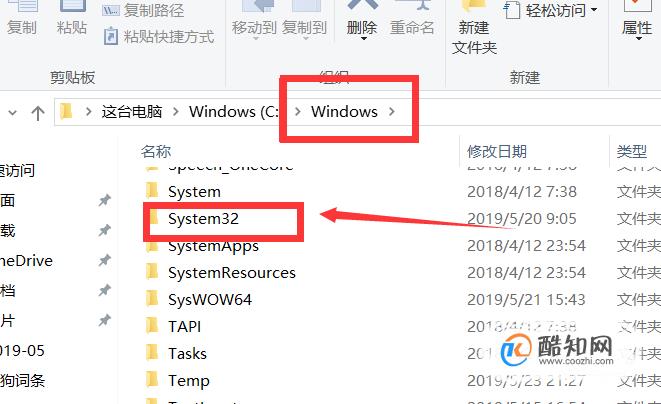661x404 pixels.
Task: Sort by the Name column header
Action: point(156,151)
